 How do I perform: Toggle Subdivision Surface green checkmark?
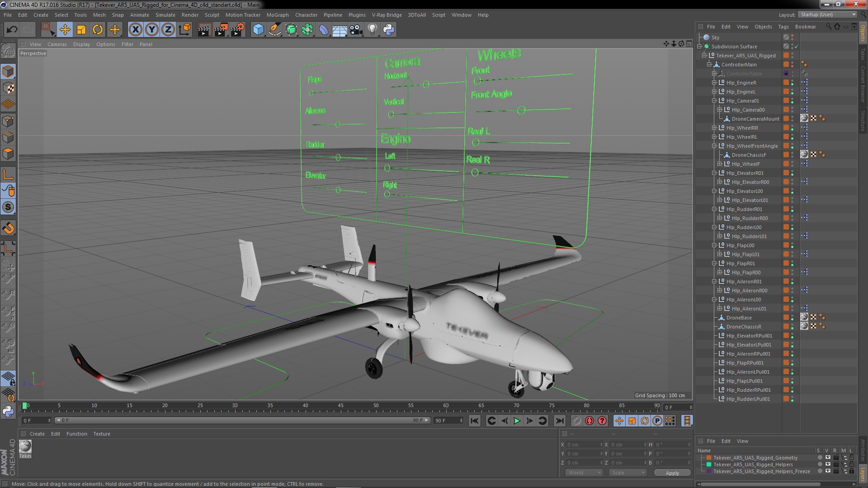[797, 47]
